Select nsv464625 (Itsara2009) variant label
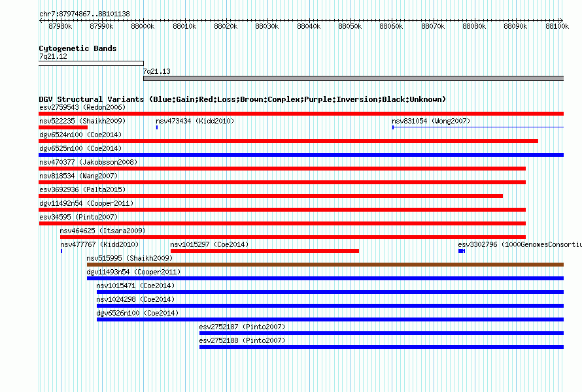582x392 pixels. [x=103, y=231]
